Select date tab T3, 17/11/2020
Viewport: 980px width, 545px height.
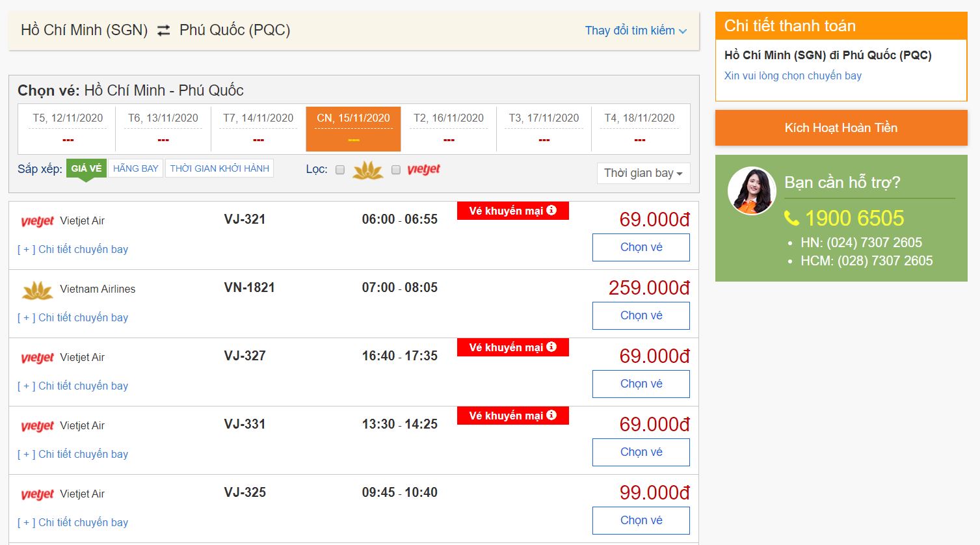[x=544, y=128]
